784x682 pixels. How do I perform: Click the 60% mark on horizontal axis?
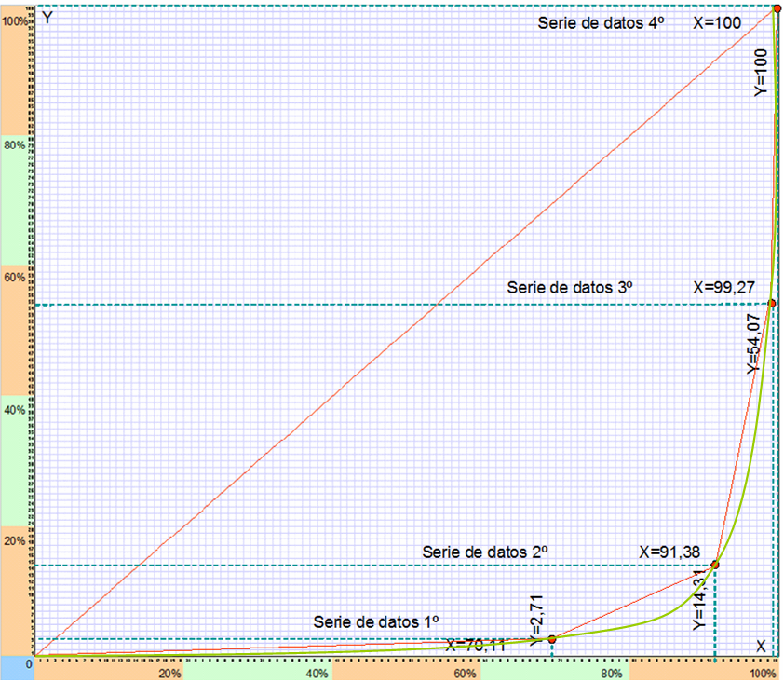point(466,673)
